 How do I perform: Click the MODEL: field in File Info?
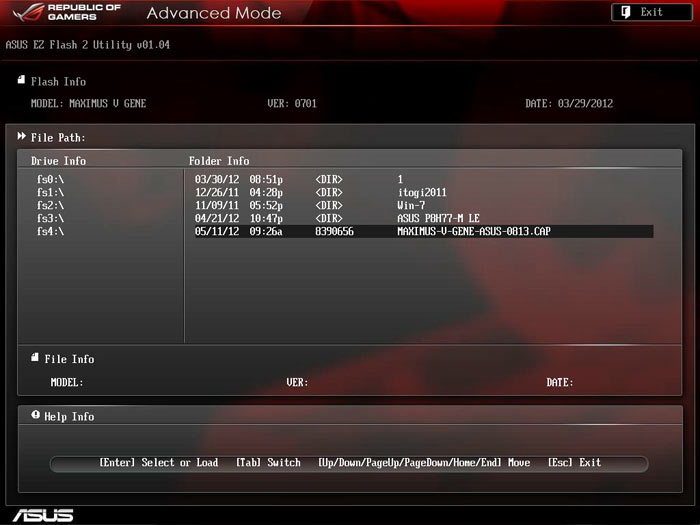[x=67, y=383]
